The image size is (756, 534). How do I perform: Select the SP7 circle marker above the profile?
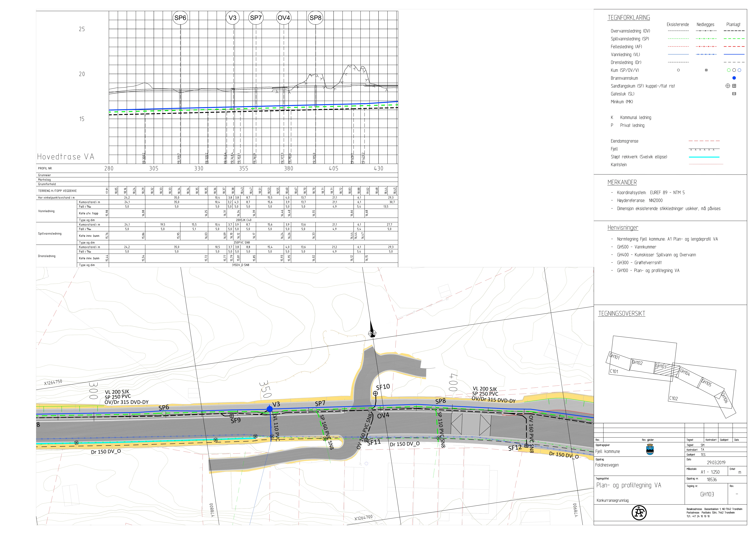click(256, 18)
